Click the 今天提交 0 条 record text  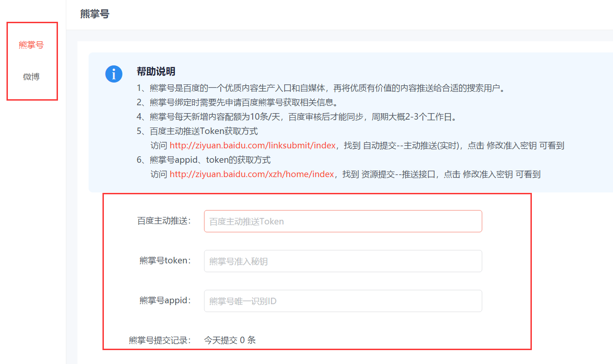click(x=230, y=340)
